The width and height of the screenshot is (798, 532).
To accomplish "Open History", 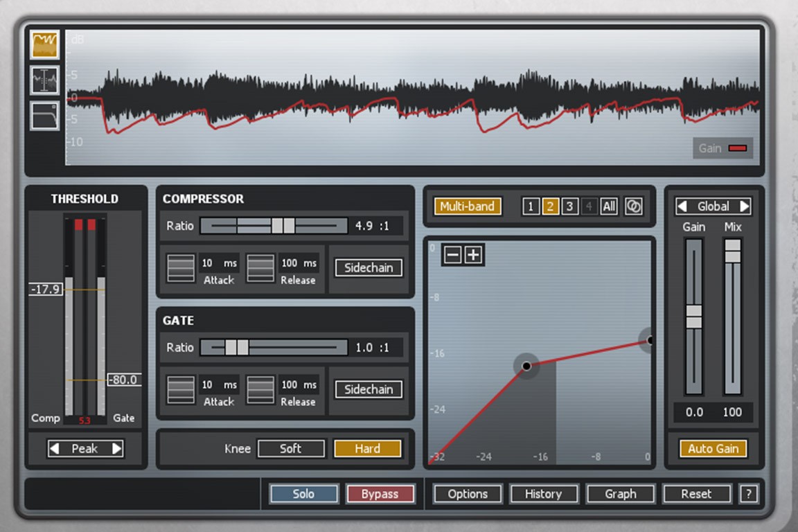I will [543, 494].
